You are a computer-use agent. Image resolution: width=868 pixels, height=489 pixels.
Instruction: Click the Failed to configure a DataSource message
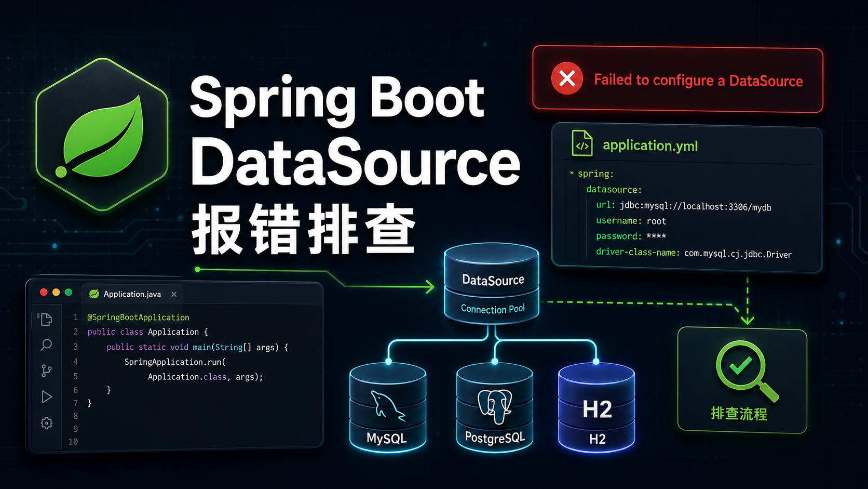coord(698,81)
